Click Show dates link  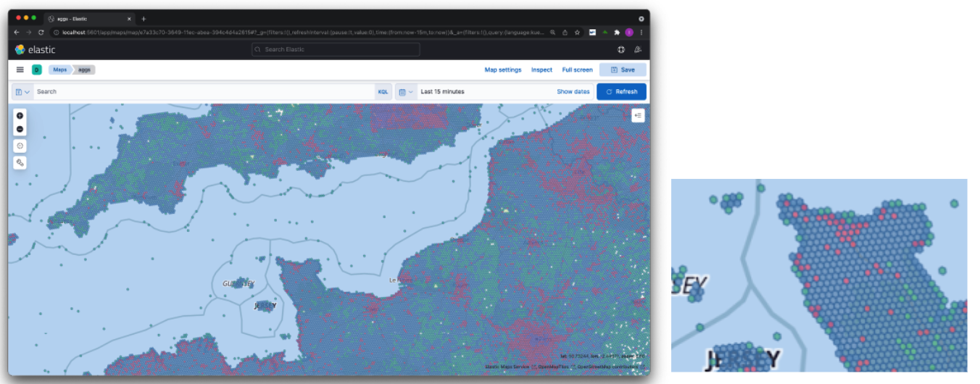click(x=573, y=92)
